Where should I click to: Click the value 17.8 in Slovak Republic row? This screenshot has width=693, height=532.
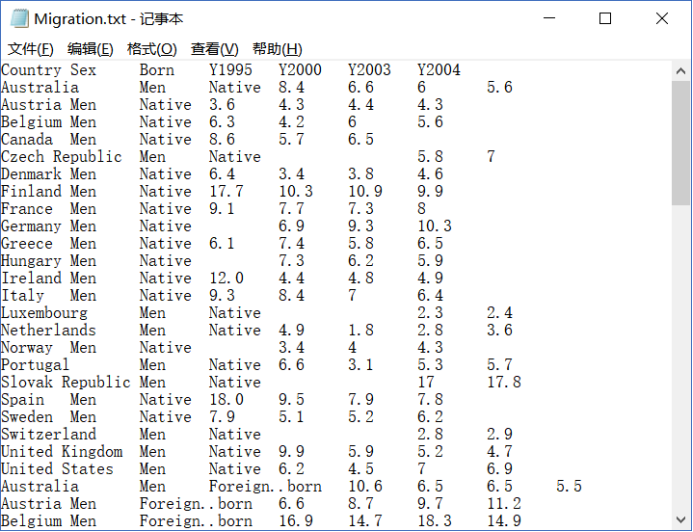[504, 382]
